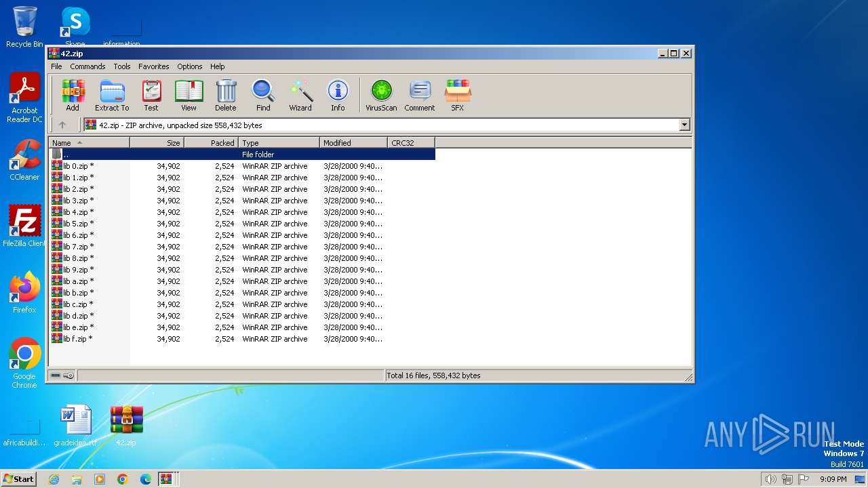Screen dimensions: 868x488
Task: Click the SFX toolbar icon
Action: point(458,95)
